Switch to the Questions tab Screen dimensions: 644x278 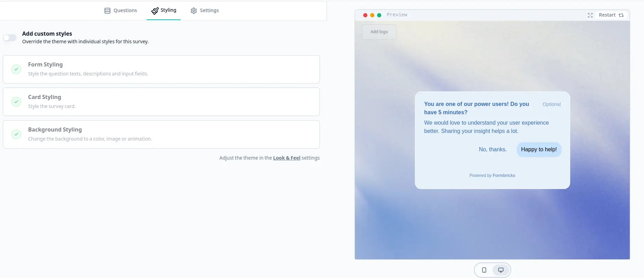pyautogui.click(x=121, y=10)
